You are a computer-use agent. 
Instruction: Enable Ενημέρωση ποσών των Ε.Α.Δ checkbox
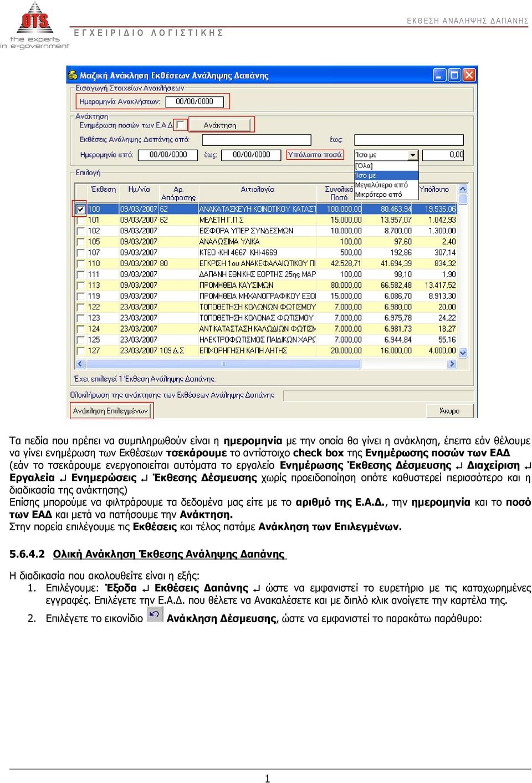tap(181, 125)
